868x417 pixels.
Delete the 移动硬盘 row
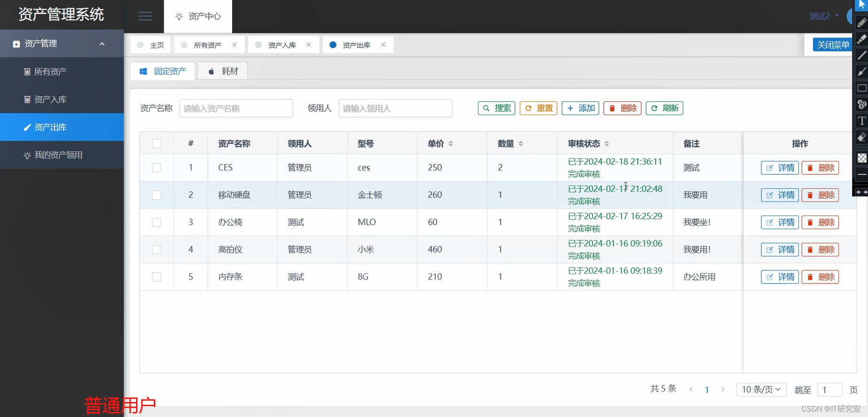click(x=820, y=195)
